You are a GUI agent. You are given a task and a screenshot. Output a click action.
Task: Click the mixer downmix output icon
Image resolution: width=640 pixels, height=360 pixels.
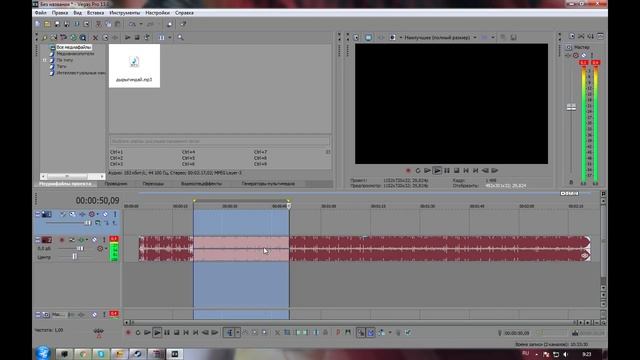(581, 37)
